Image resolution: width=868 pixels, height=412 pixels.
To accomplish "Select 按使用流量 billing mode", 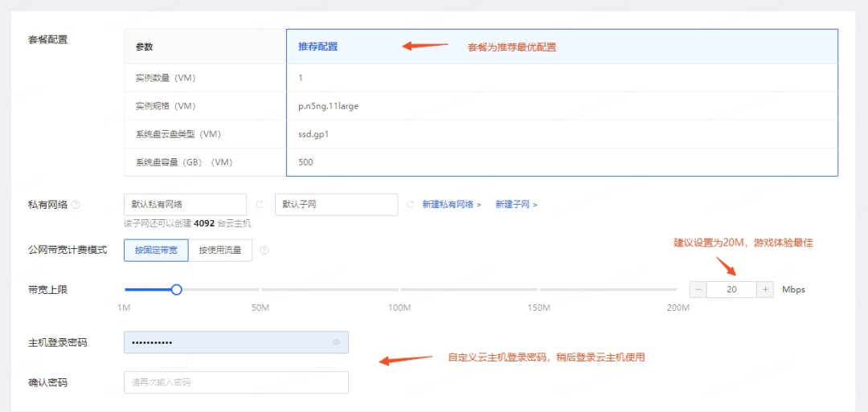I will 220,251.
